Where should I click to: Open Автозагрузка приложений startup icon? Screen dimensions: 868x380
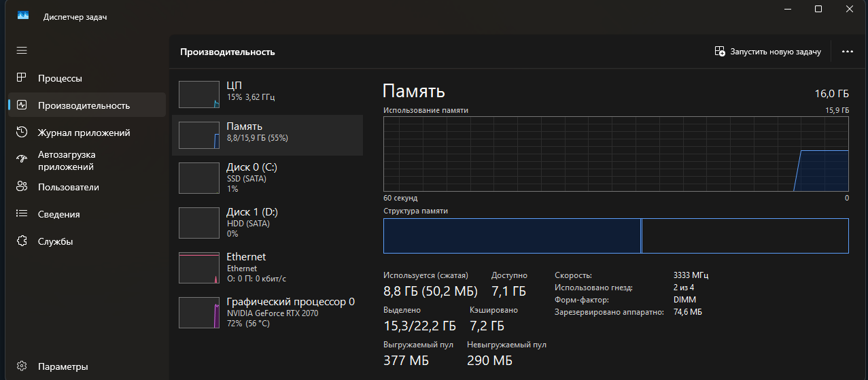[22, 160]
